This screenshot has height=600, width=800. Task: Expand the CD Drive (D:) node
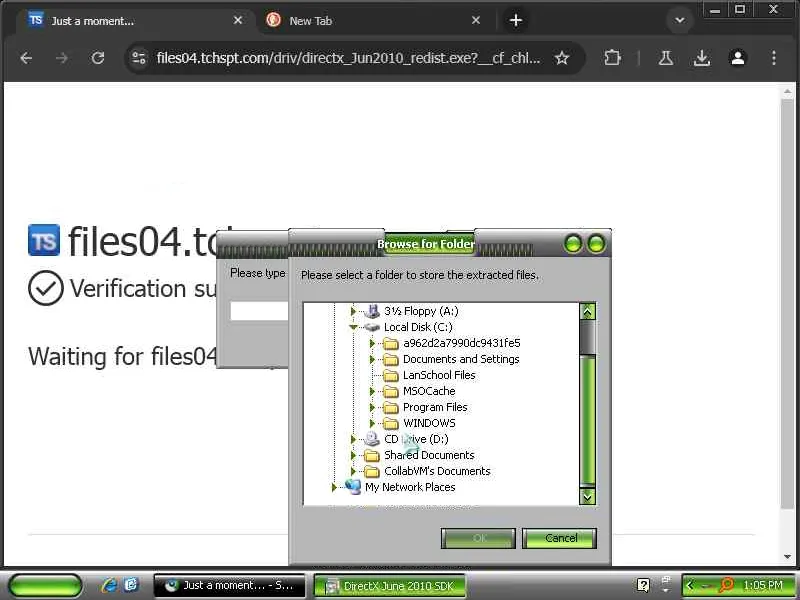[353, 439]
